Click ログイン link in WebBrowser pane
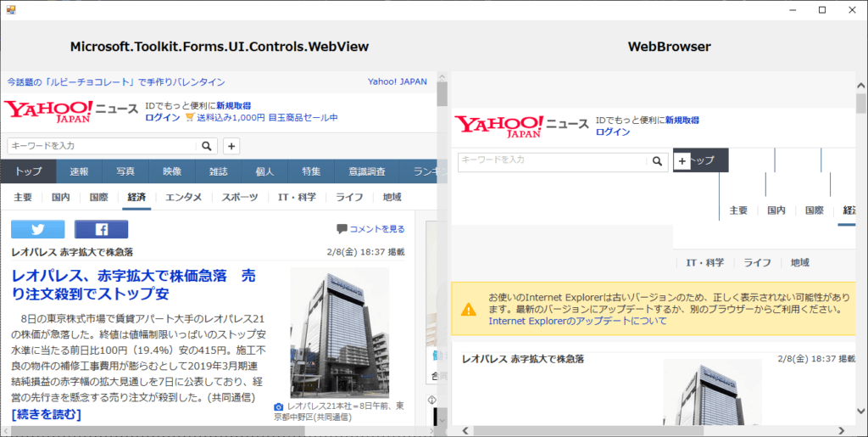 [613, 132]
